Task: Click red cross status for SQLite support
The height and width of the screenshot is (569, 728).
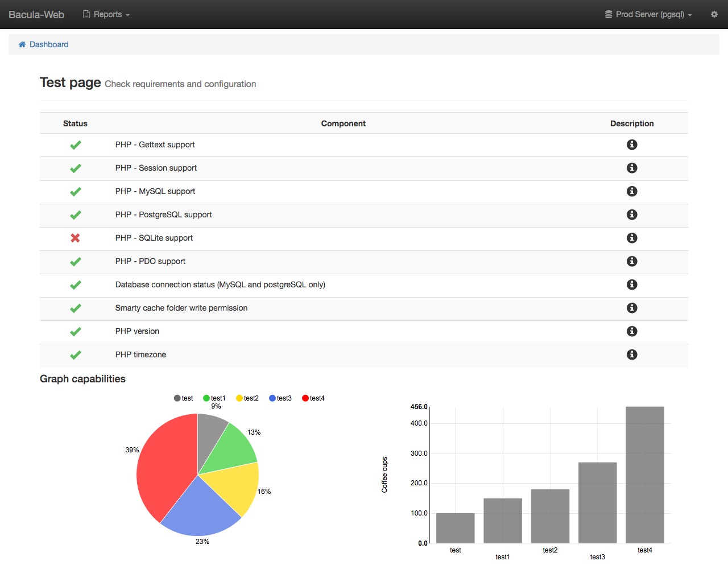Action: coord(75,238)
